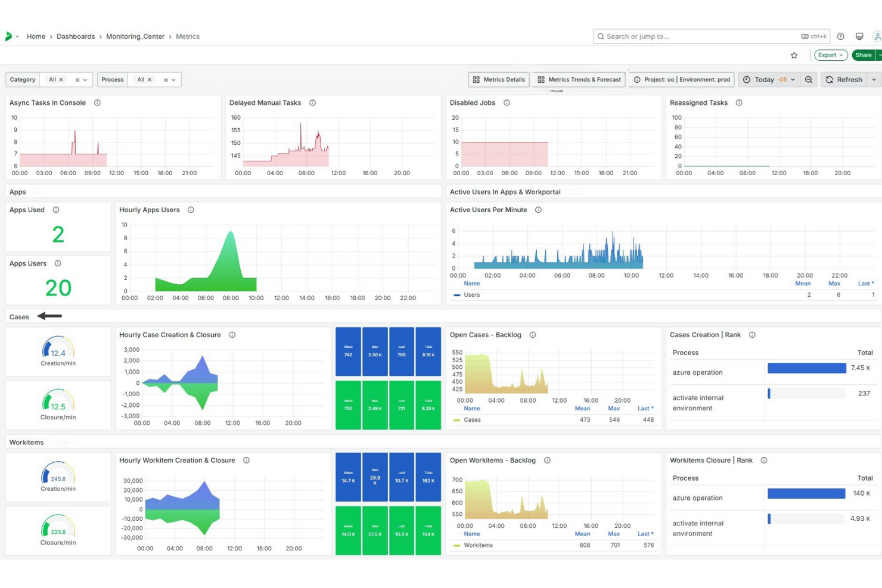Click the Share button

pos(864,55)
